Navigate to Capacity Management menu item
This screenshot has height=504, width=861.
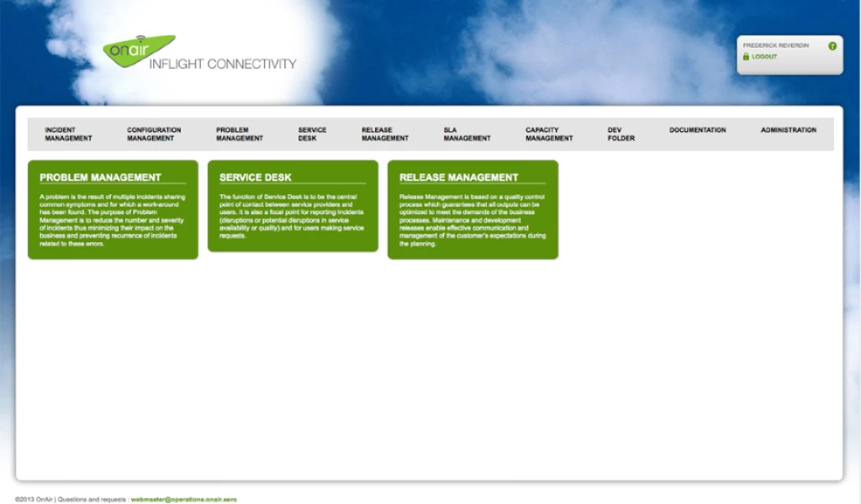[549, 134]
